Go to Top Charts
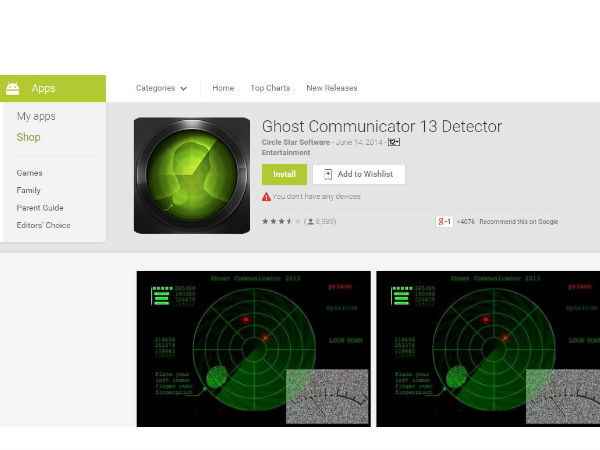 [270, 88]
